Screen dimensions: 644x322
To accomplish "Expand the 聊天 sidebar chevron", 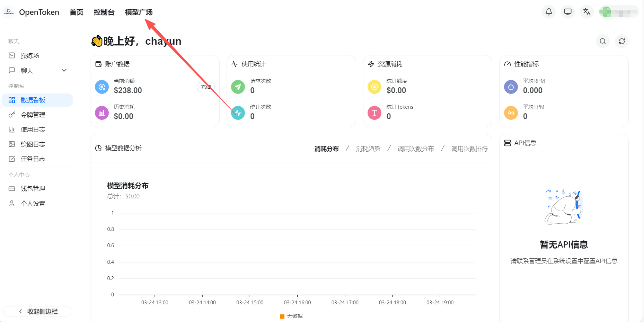I will coord(64,70).
